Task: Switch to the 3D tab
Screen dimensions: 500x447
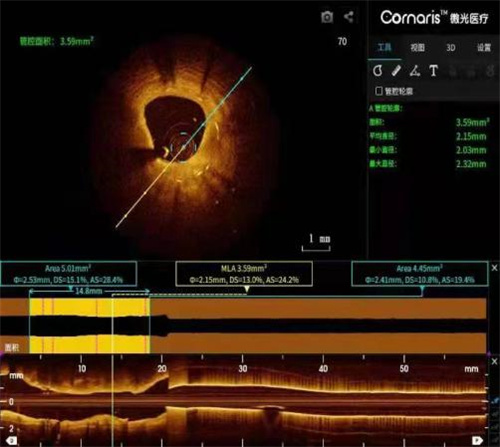Action: (450, 48)
